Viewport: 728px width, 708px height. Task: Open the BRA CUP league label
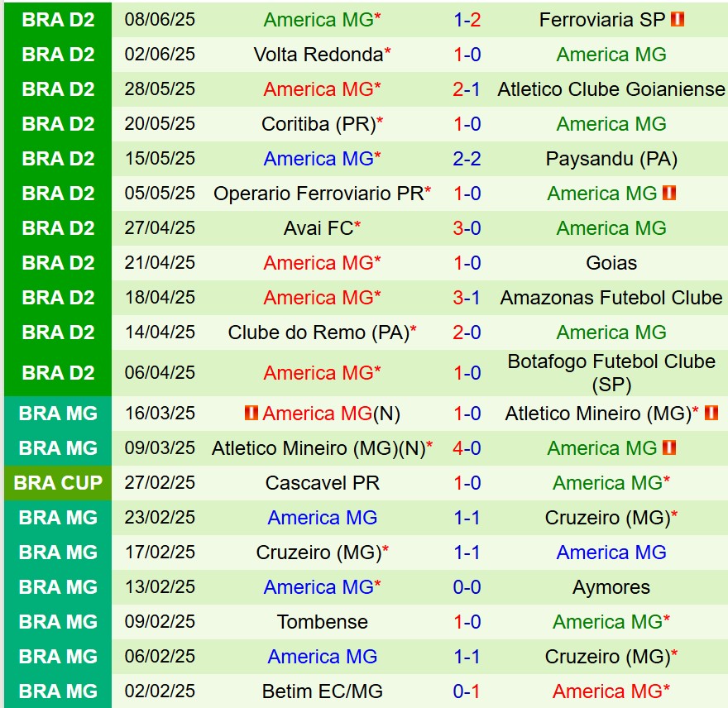(58, 483)
